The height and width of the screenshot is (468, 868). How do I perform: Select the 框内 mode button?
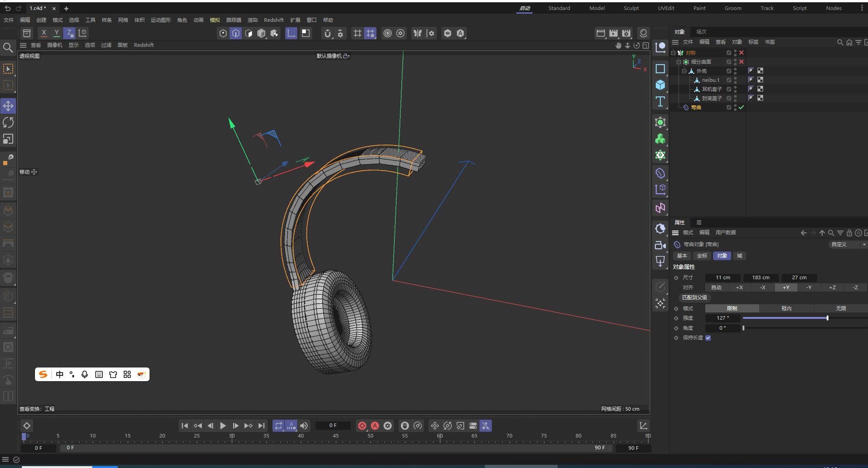pyautogui.click(x=786, y=308)
